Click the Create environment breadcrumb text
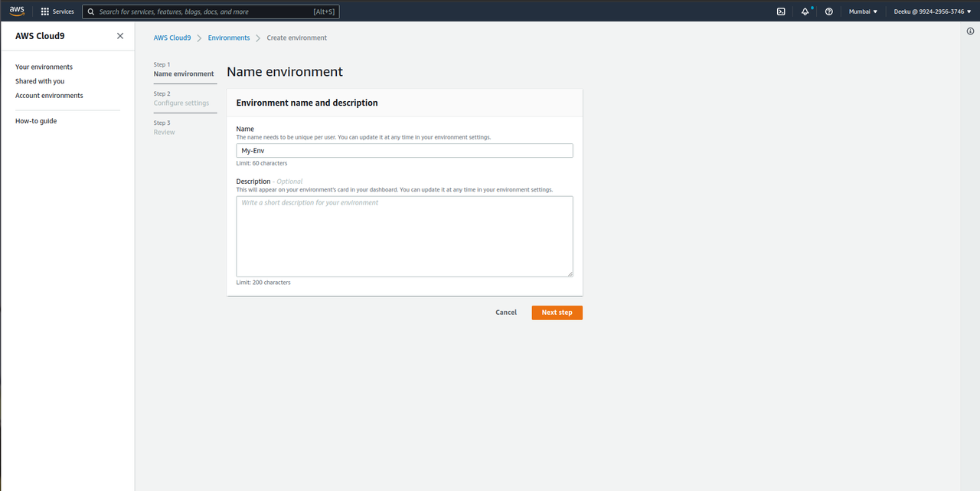Viewport: 980px width, 491px height. (x=297, y=38)
